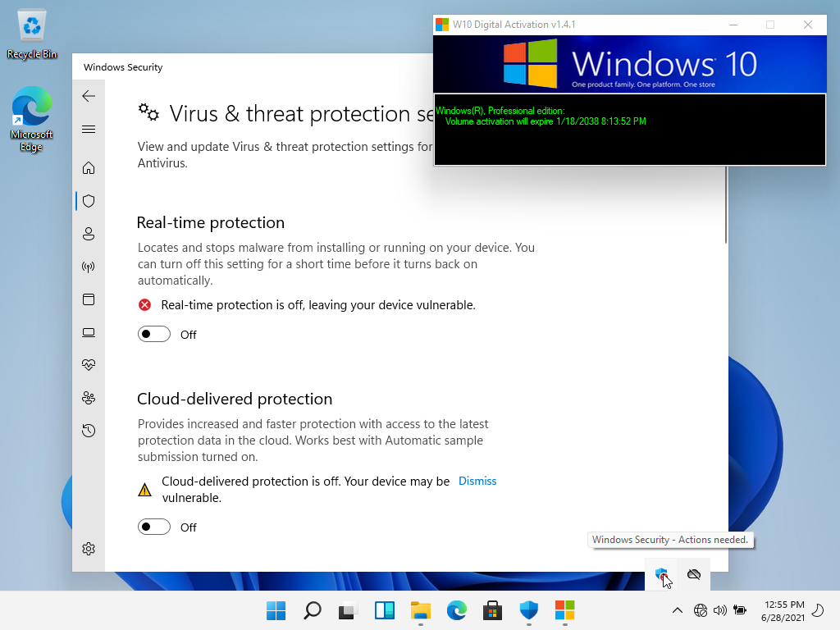Viewport: 840px width, 630px height.
Task: Show hidden tray icons chevron
Action: pos(677,610)
